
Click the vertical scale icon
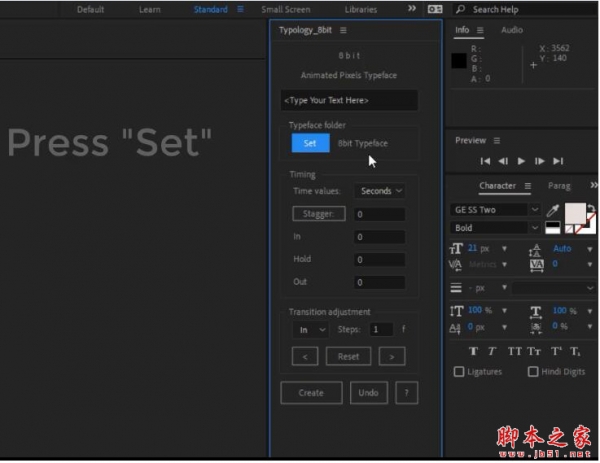(x=457, y=311)
